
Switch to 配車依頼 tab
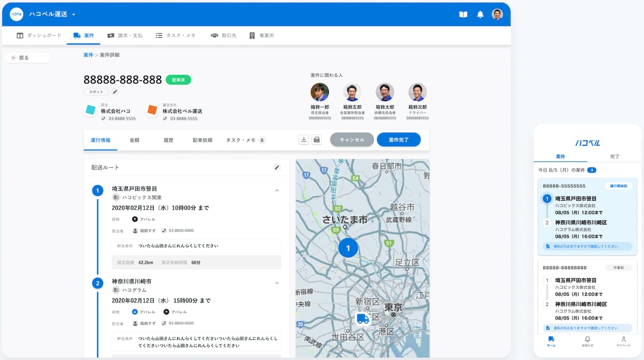(x=203, y=140)
